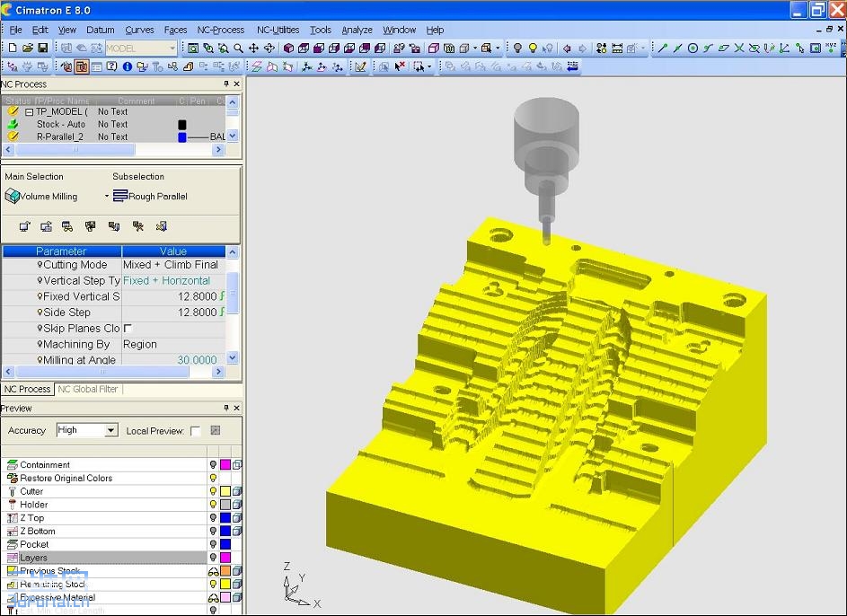Click first icon below Volume Milling
The height and width of the screenshot is (616, 847).
point(24,226)
